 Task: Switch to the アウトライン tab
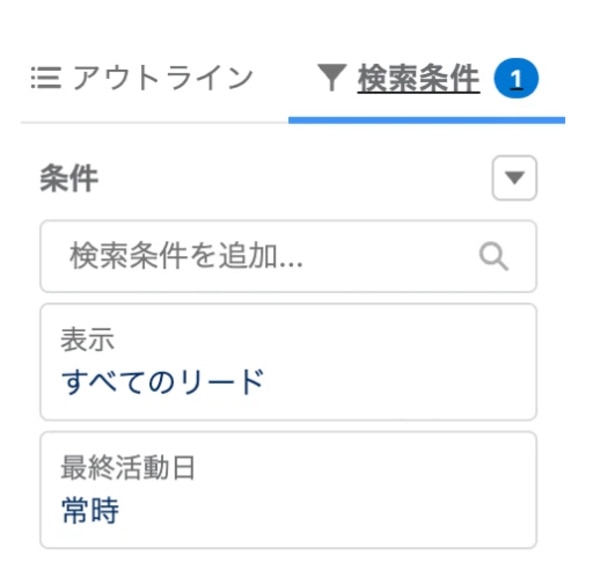[142, 78]
